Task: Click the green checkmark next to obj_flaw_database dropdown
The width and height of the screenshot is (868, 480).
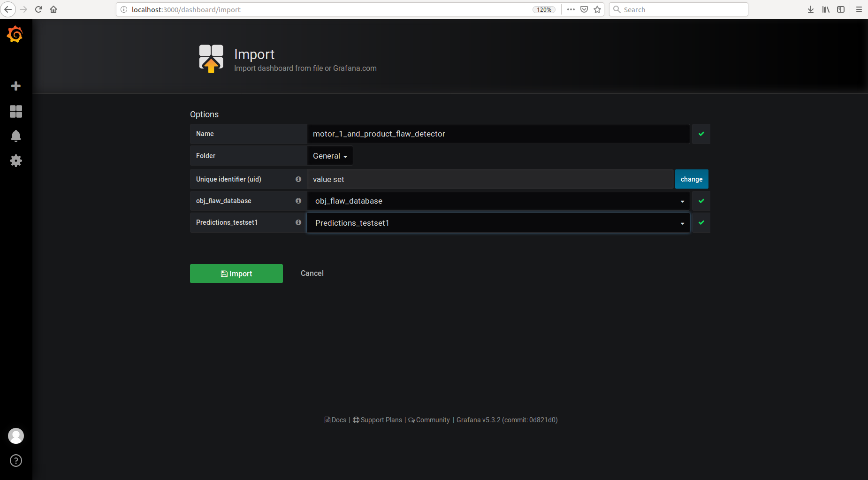Action: pyautogui.click(x=701, y=201)
